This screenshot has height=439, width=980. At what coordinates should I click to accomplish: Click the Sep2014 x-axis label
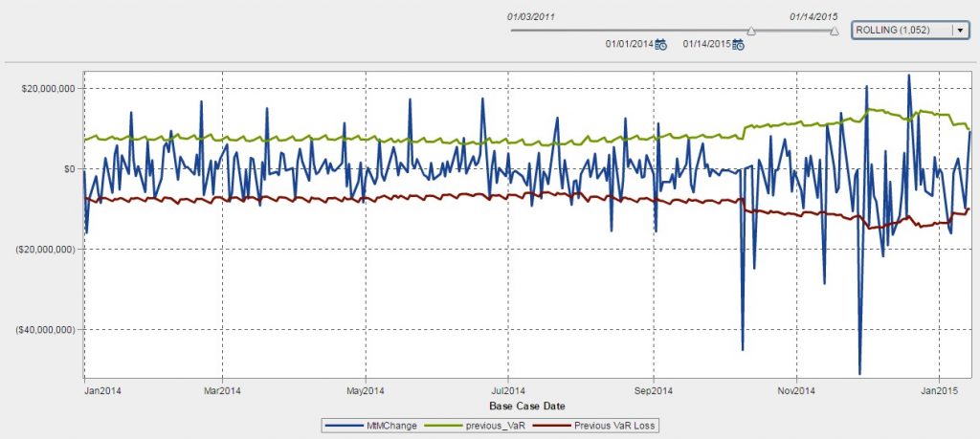pos(653,391)
